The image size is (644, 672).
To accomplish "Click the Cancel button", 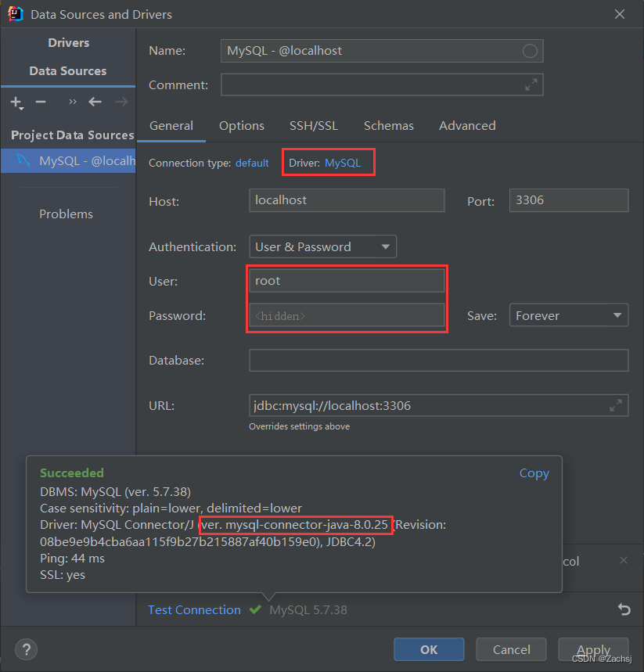I will 511,649.
